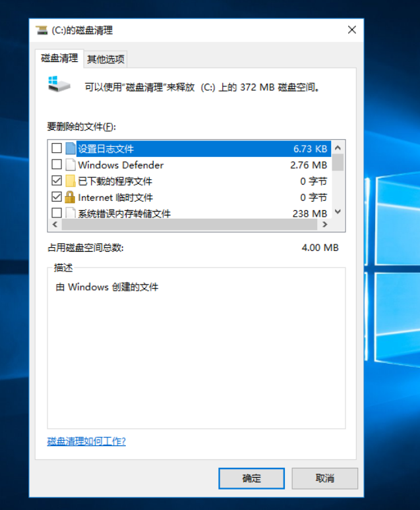Screen dimensions: 420x510
Task: Click the blue file icon for 设置日志文件
Action: pos(71,149)
